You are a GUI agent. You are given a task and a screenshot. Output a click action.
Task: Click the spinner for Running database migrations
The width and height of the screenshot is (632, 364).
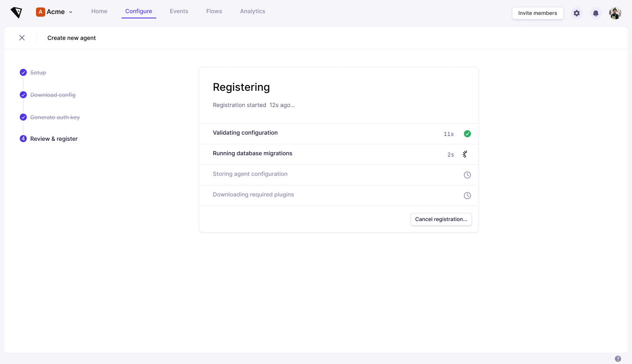coord(465,154)
